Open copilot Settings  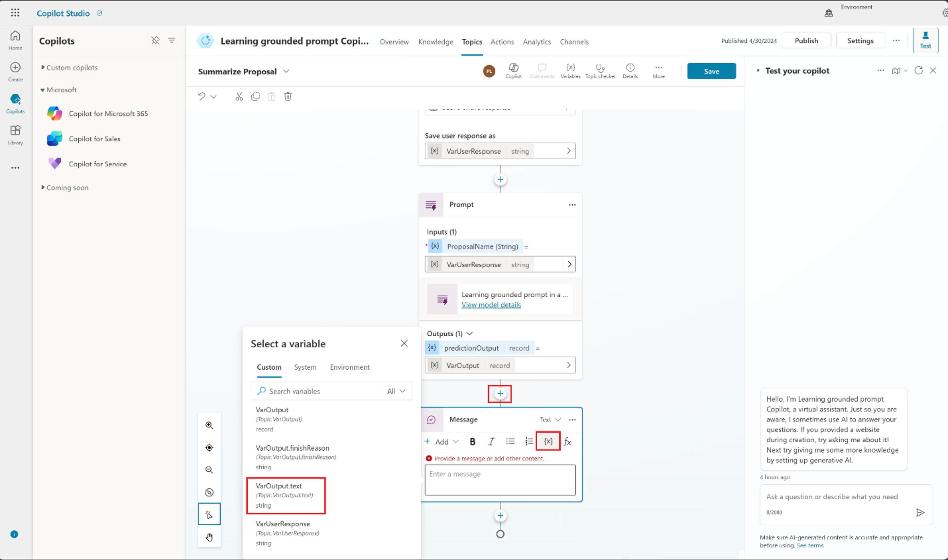click(860, 40)
